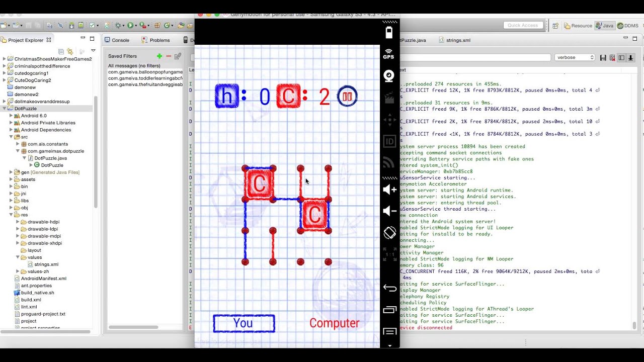Expand the ChristmasShoesMakerFreeGames2 project
This screenshot has width=644, height=362.
coord(5,59)
